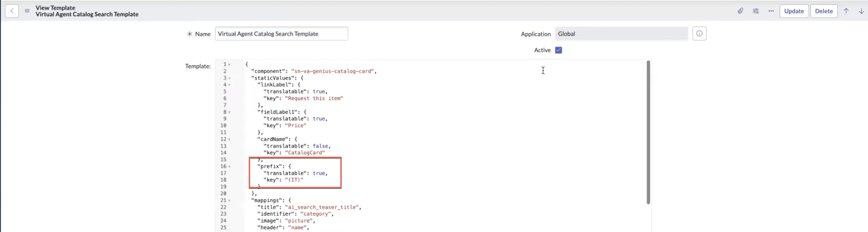Click the "name" header value
The width and height of the screenshot is (868, 232).
[297, 228]
